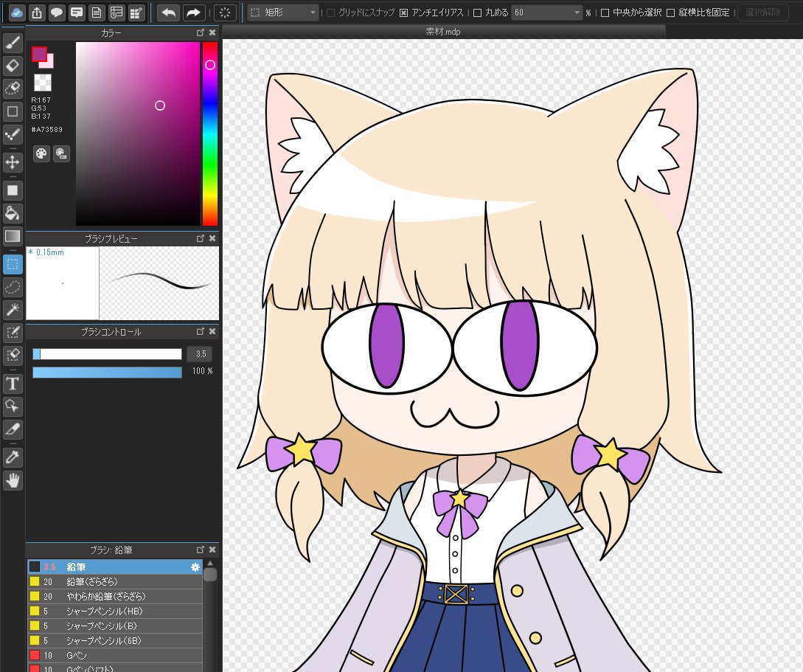The image size is (803, 672).
Task: Click the saturation-brightness color square
Action: [x=138, y=134]
